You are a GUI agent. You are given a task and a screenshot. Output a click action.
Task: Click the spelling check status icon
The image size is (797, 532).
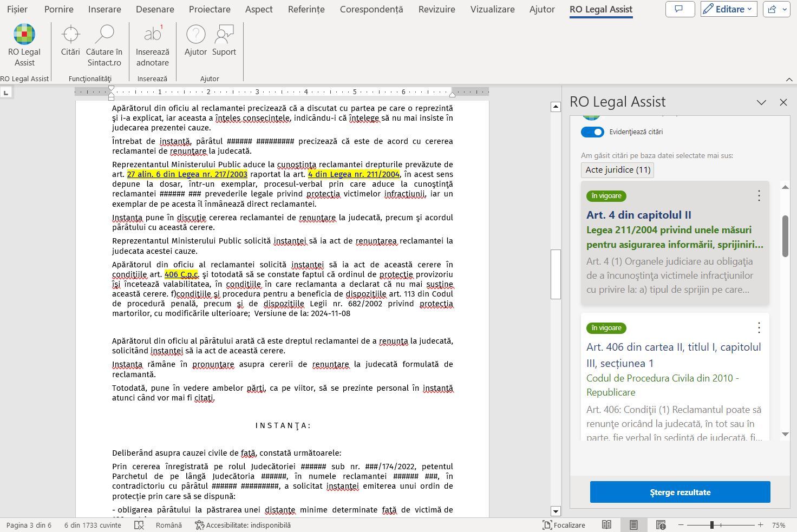pos(139,525)
